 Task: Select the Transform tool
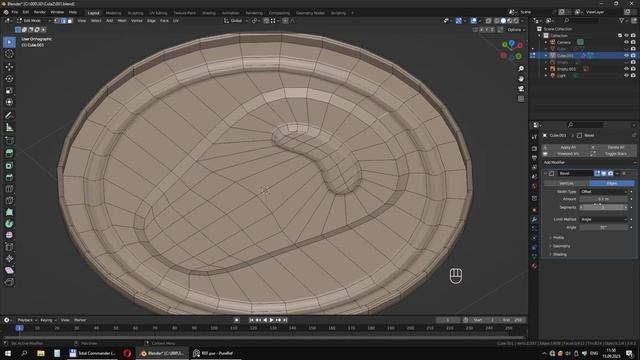(9, 102)
